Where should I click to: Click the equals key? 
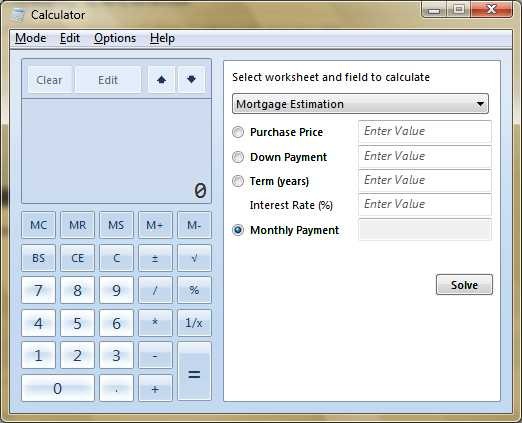click(194, 371)
